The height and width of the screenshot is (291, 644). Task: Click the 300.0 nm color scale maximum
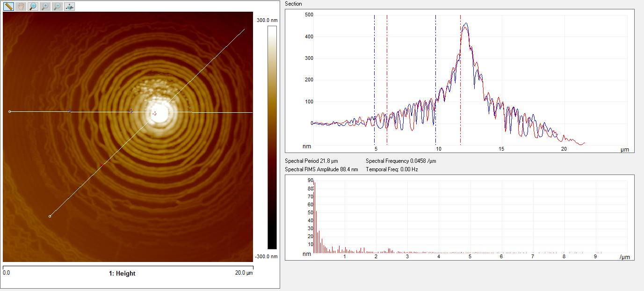pos(268,20)
